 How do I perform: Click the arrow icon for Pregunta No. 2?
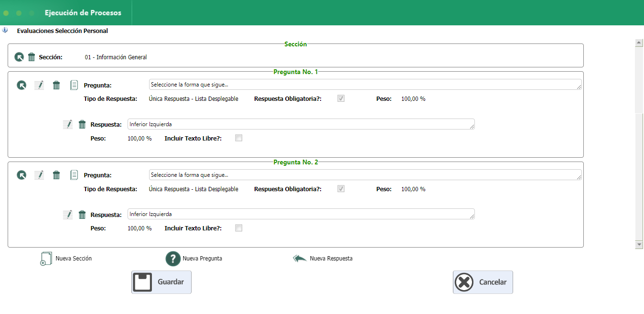[x=21, y=175]
